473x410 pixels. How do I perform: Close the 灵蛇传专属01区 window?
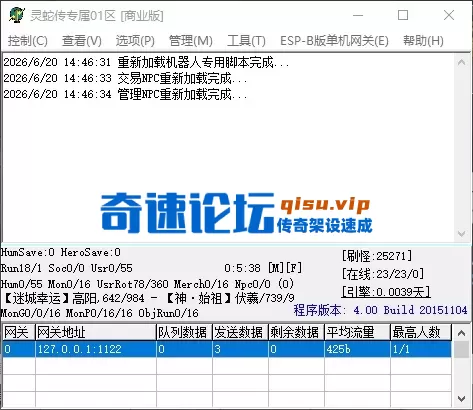pyautogui.click(x=449, y=15)
